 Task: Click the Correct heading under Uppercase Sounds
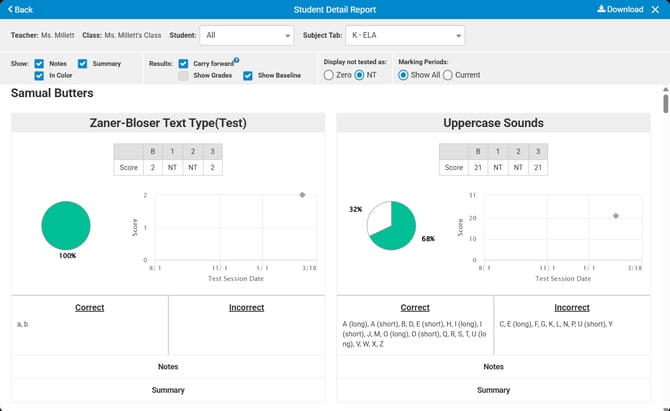(x=414, y=308)
